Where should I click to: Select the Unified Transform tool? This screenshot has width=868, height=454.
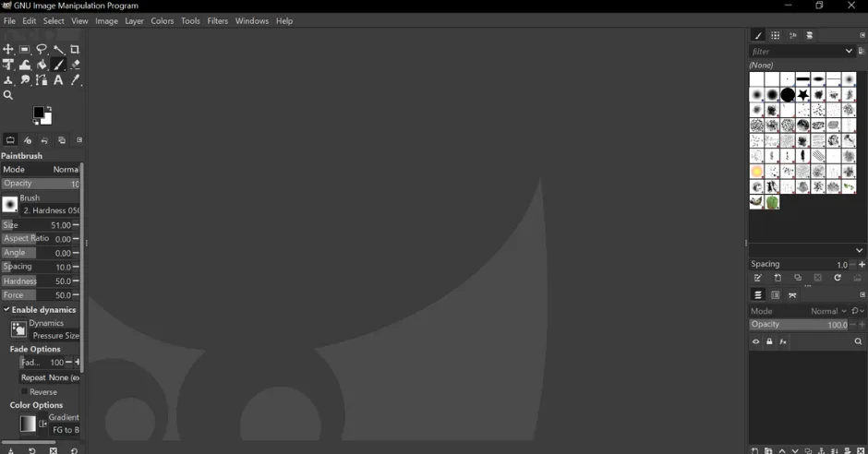7,65
